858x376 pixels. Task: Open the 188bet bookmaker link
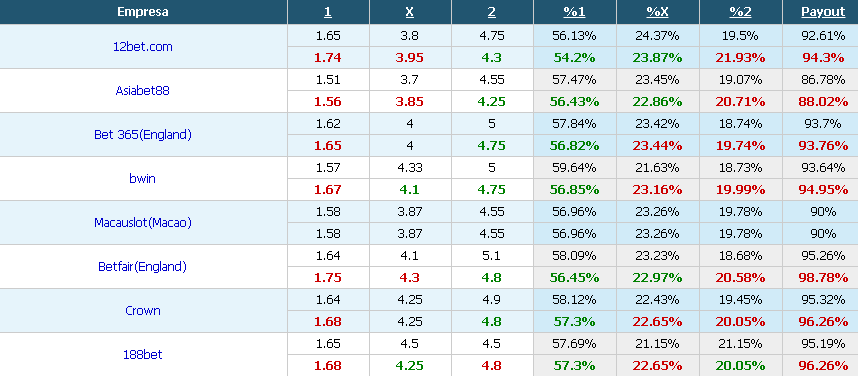pyautogui.click(x=142, y=355)
